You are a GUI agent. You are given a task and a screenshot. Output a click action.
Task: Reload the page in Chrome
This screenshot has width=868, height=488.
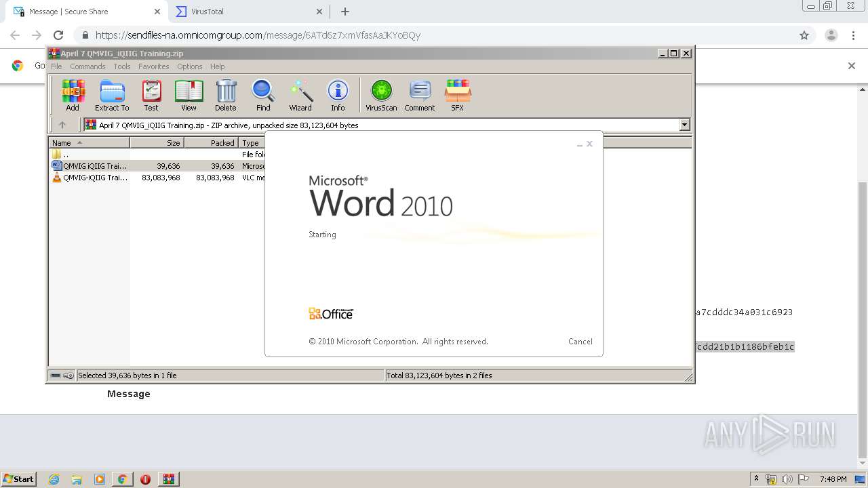tap(58, 35)
